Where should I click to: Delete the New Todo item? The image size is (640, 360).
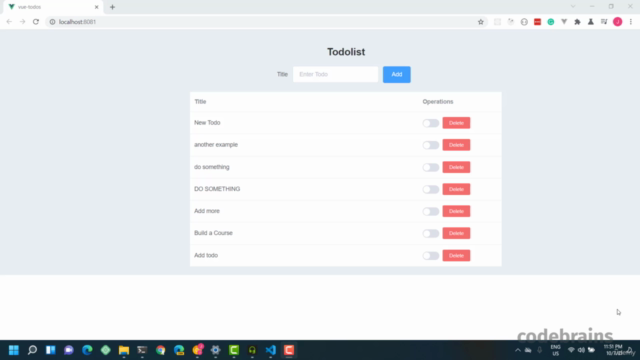point(456,123)
